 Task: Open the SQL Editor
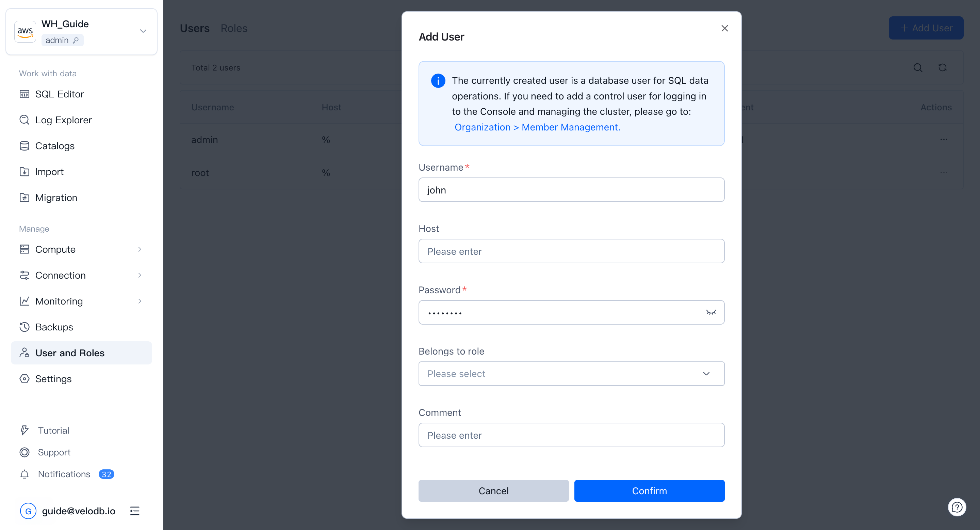59,94
